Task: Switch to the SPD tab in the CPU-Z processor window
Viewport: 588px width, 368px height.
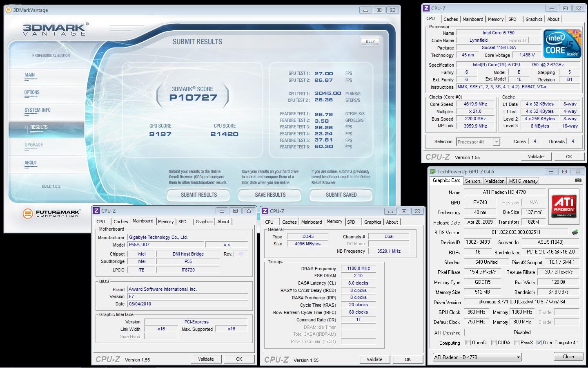Action: 512,19
